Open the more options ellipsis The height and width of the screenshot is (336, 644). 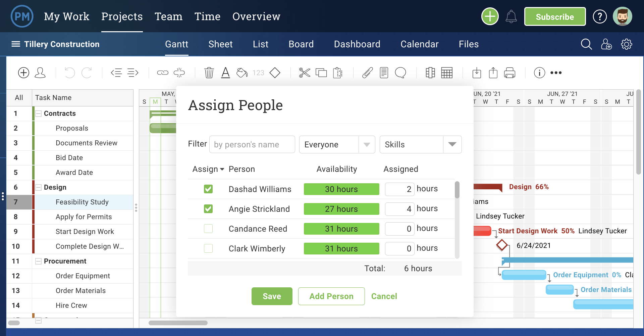(x=556, y=73)
